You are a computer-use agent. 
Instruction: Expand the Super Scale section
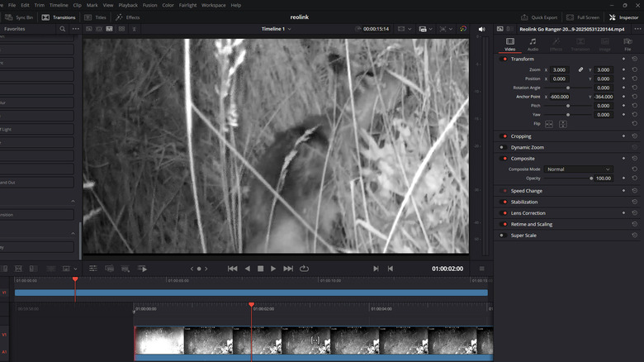[523, 236]
